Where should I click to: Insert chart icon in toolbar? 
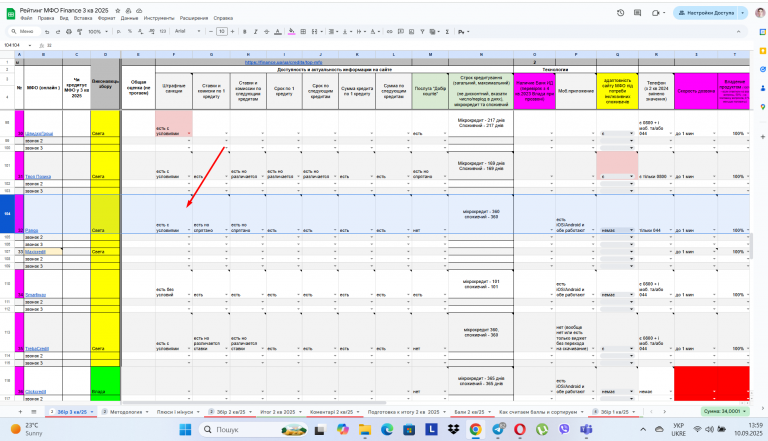point(411,31)
